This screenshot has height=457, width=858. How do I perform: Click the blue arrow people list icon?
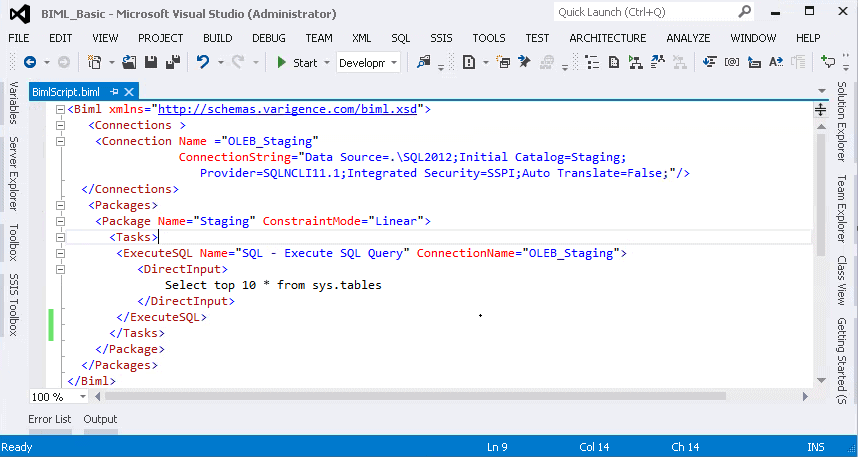tap(658, 62)
